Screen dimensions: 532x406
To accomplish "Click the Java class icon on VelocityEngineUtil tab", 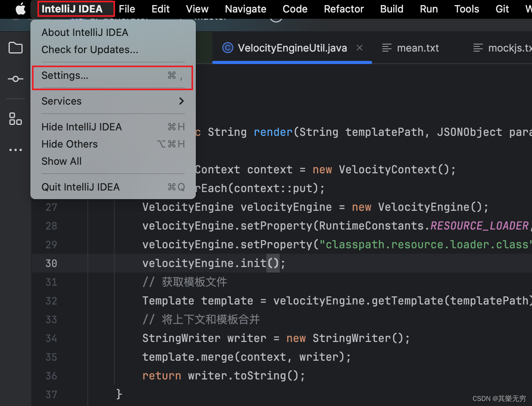I will 228,48.
